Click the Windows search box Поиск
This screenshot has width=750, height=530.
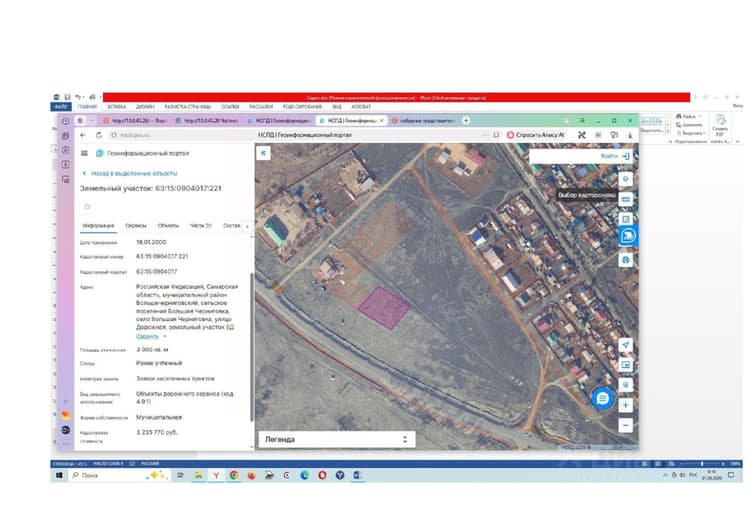(108, 475)
